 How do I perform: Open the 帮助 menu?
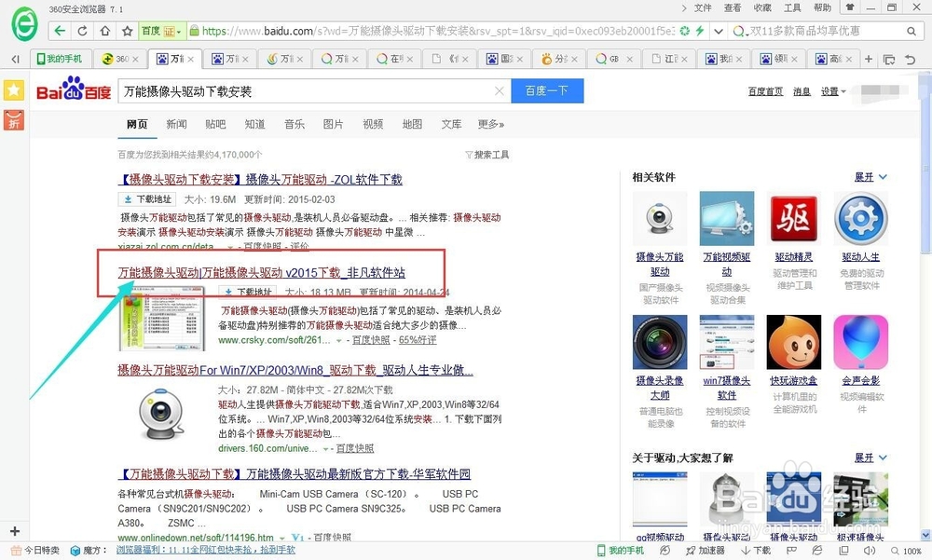pyautogui.click(x=822, y=7)
